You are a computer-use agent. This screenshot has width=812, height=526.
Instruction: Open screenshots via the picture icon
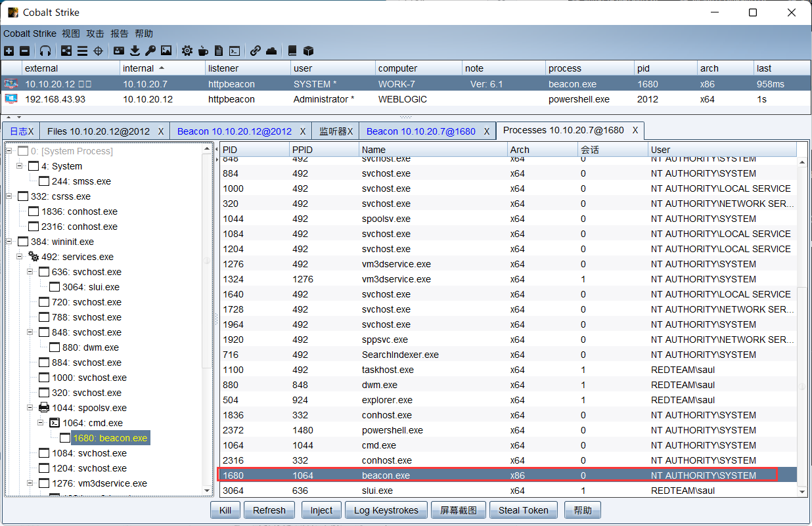(x=166, y=51)
